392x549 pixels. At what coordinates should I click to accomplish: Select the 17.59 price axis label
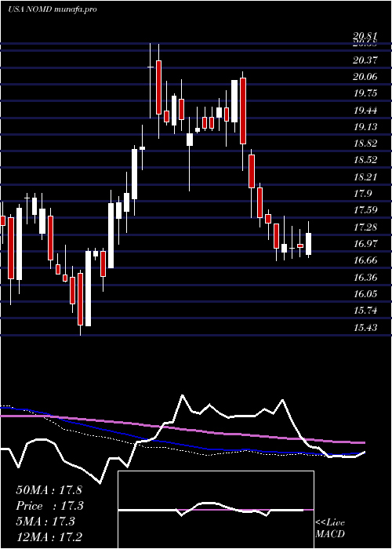tap(365, 210)
